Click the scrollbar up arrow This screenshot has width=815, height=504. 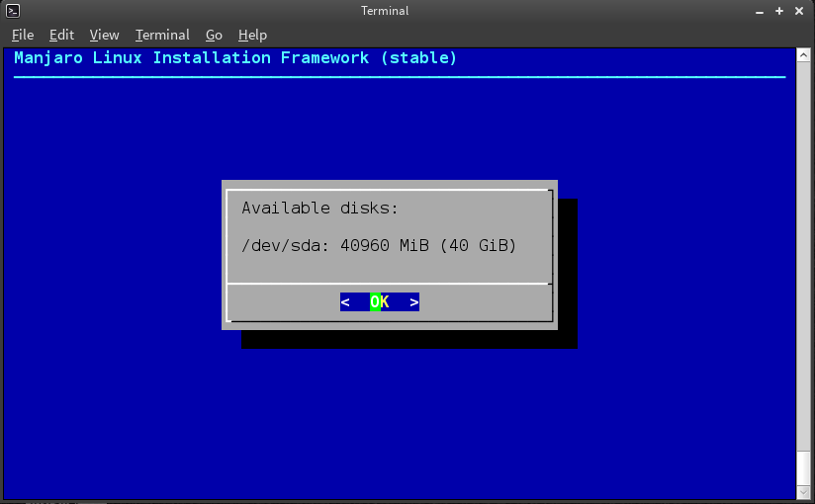[803, 55]
